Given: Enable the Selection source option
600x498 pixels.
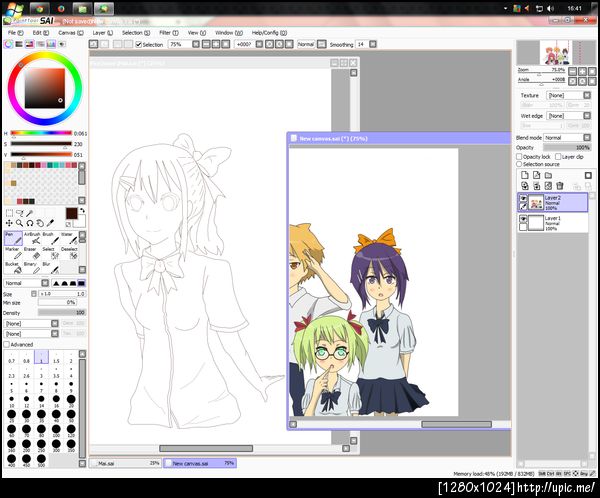Looking at the screenshot, I should 519,164.
